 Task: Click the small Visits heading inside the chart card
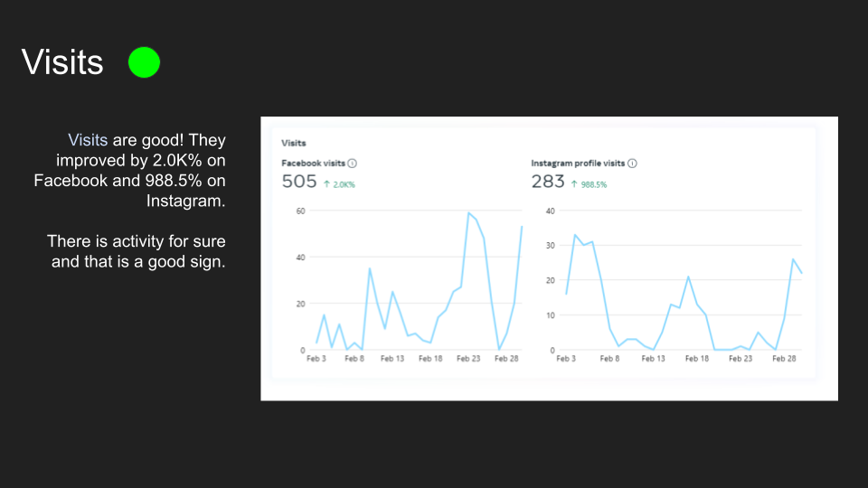coord(294,143)
